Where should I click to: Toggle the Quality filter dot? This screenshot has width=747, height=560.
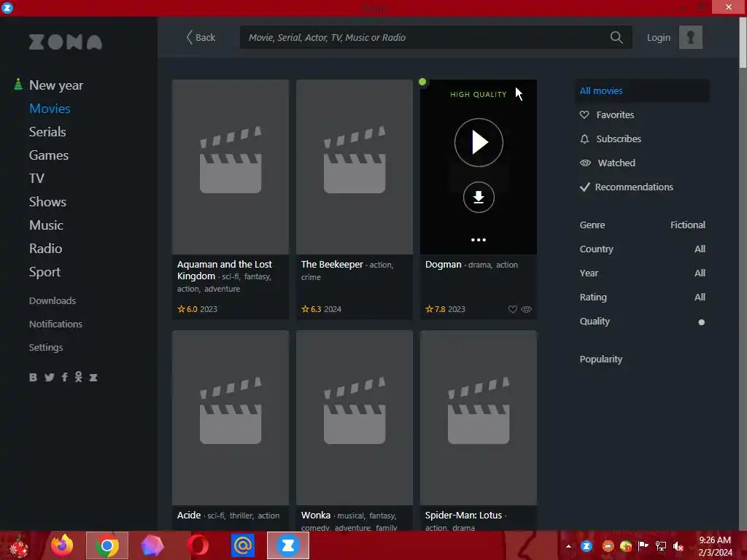point(701,322)
